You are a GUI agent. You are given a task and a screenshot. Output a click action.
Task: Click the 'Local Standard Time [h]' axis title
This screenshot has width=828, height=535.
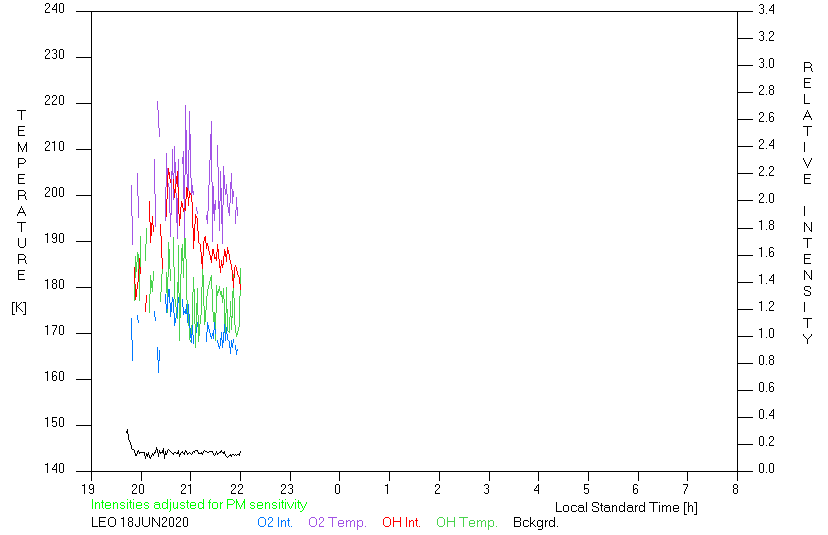[x=626, y=508]
